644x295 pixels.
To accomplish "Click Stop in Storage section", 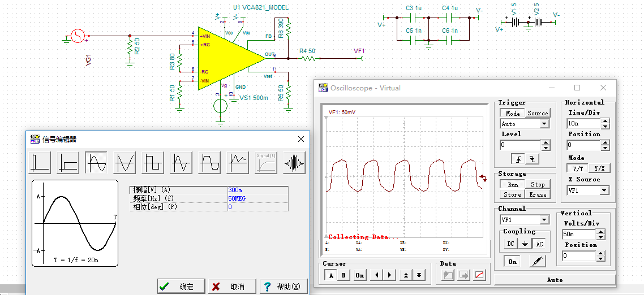I will 538,185.
